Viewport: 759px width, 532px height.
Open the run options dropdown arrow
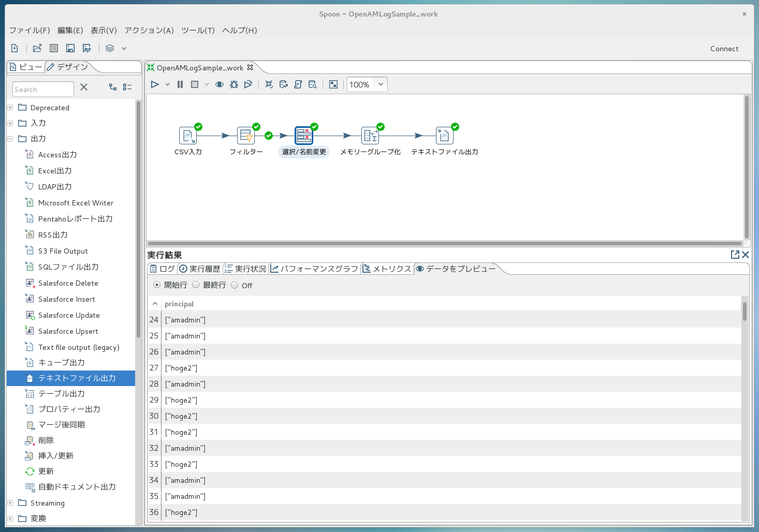click(x=168, y=84)
